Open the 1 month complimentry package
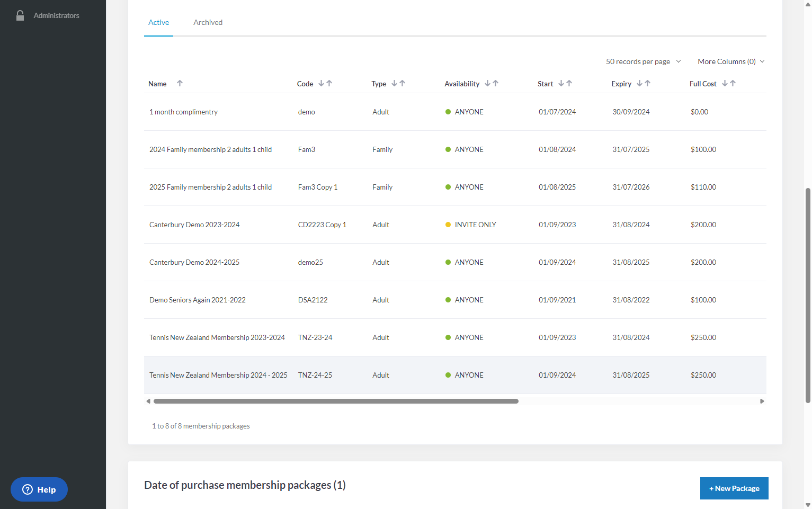The width and height of the screenshot is (812, 509). tap(183, 112)
